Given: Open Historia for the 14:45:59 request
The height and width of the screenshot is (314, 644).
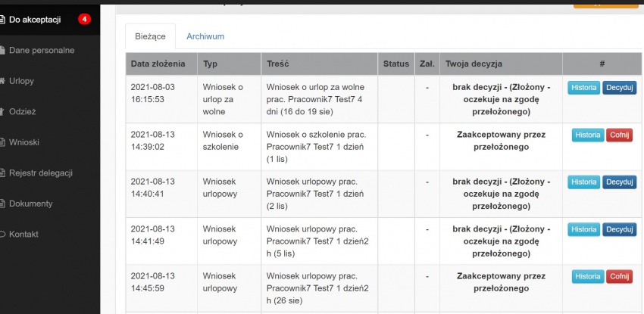Looking at the screenshot, I should pyautogui.click(x=588, y=276).
